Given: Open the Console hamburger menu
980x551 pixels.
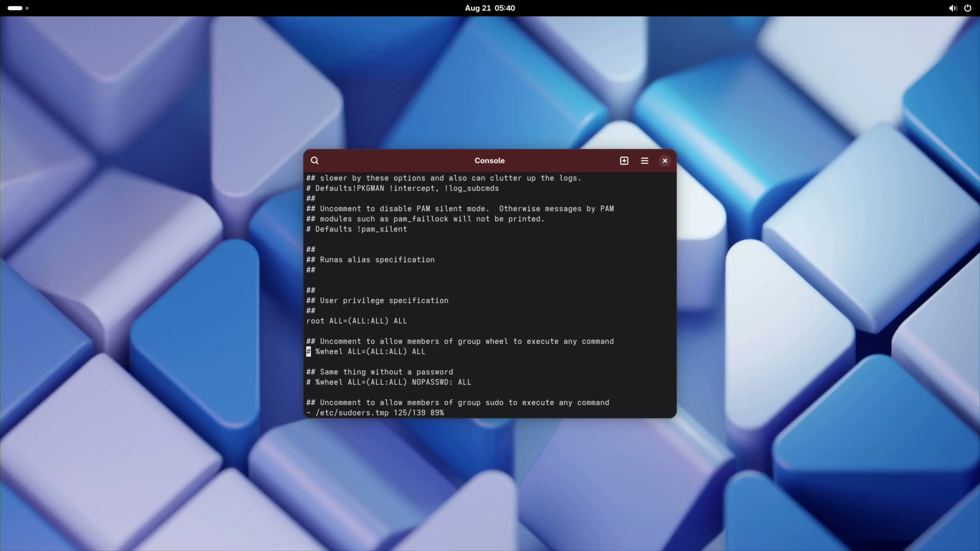Looking at the screenshot, I should (x=644, y=161).
